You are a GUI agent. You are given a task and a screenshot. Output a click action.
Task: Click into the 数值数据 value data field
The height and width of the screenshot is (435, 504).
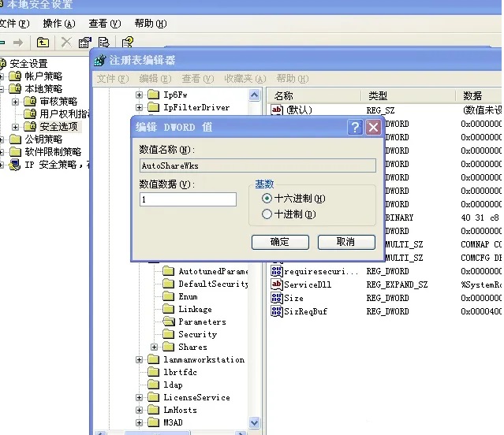tap(188, 199)
